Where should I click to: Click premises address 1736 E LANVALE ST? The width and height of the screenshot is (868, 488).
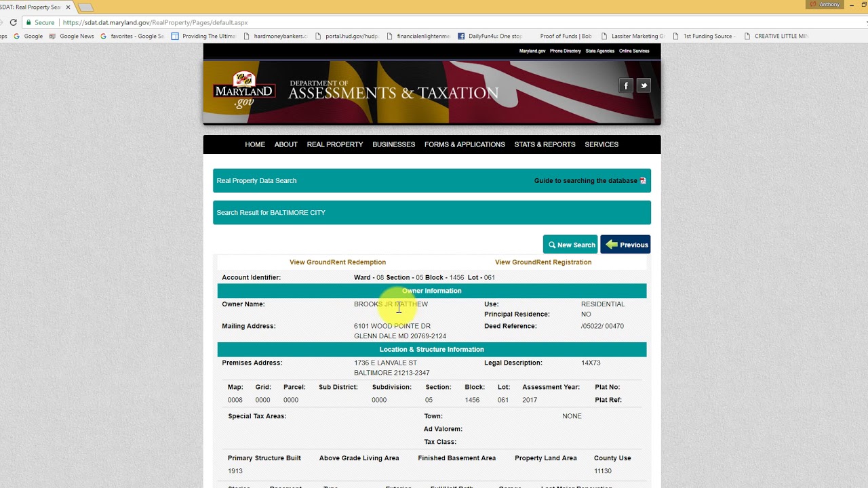[x=385, y=363]
